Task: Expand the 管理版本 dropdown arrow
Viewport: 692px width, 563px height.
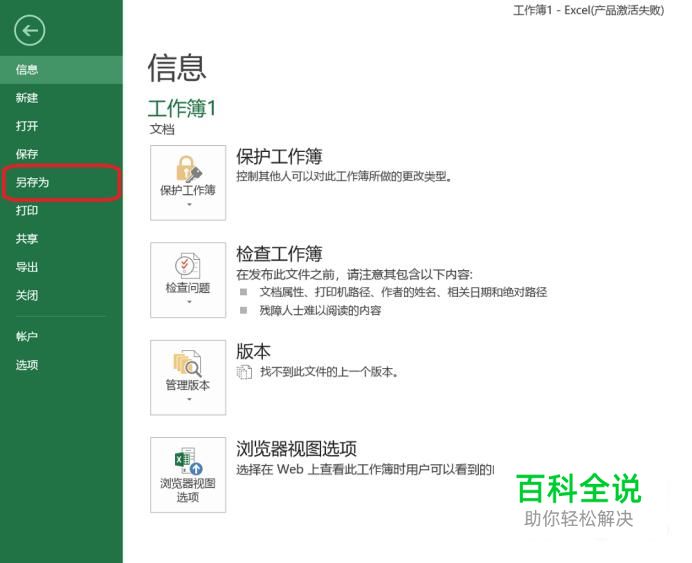Action: click(x=189, y=400)
